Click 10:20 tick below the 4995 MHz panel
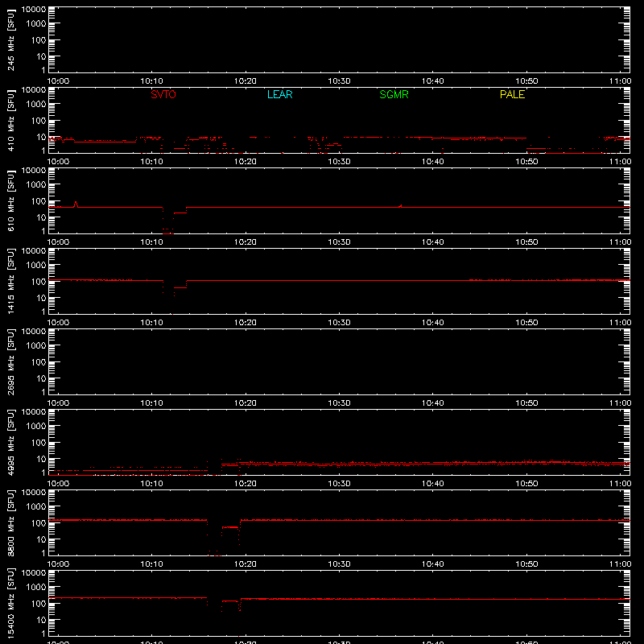 click(246, 484)
